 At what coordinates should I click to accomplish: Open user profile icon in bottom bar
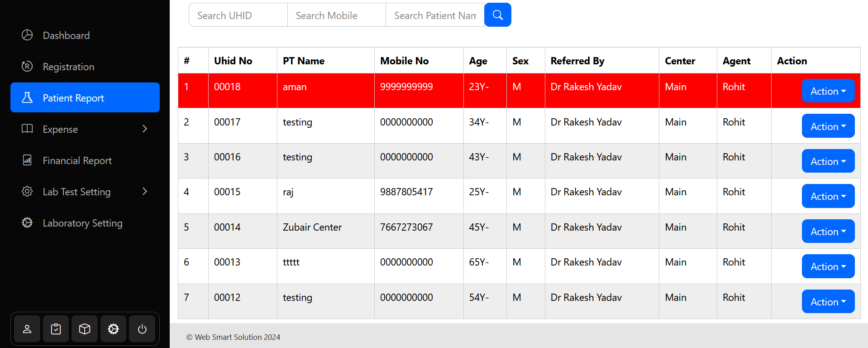[x=27, y=329]
